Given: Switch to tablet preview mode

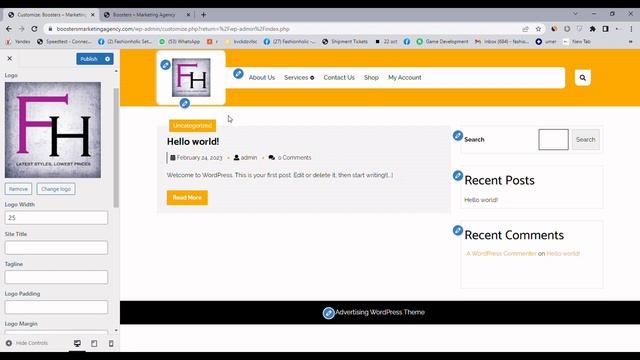Looking at the screenshot, I should click(x=94, y=343).
